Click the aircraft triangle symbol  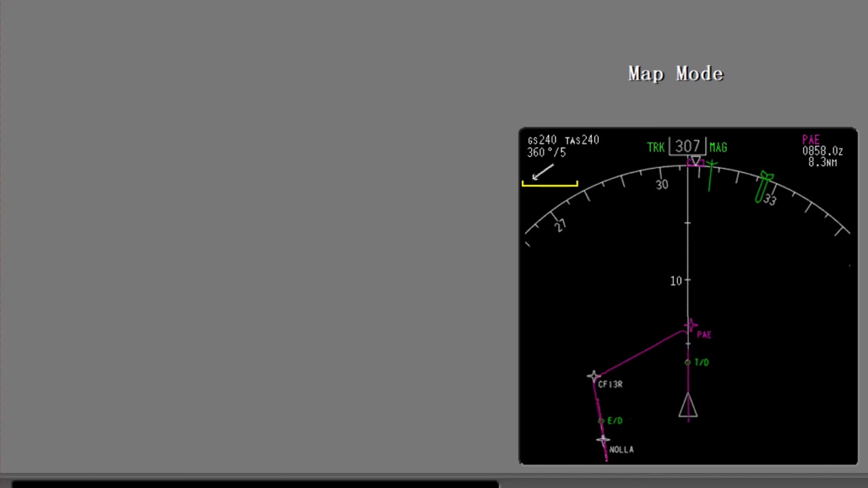click(688, 405)
